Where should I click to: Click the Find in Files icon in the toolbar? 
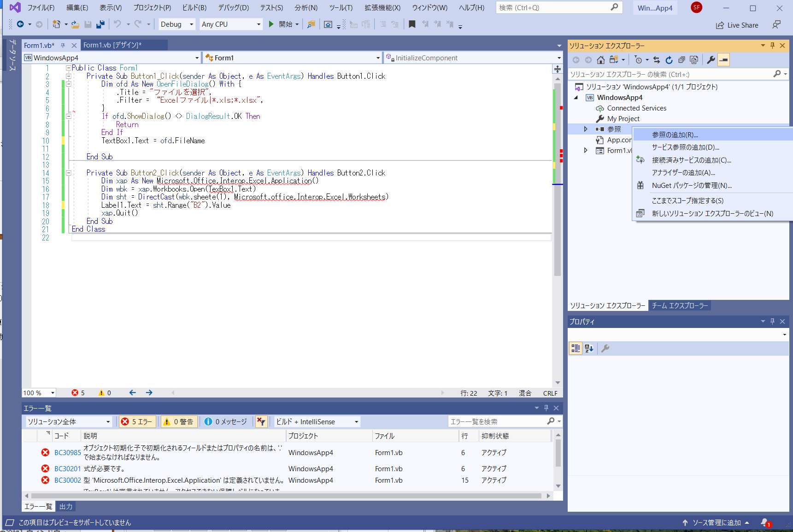click(311, 24)
